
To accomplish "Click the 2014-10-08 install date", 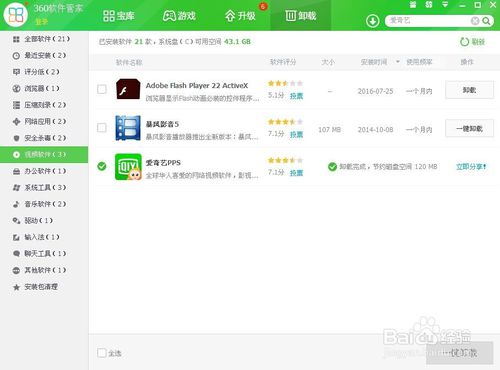I will (375, 129).
